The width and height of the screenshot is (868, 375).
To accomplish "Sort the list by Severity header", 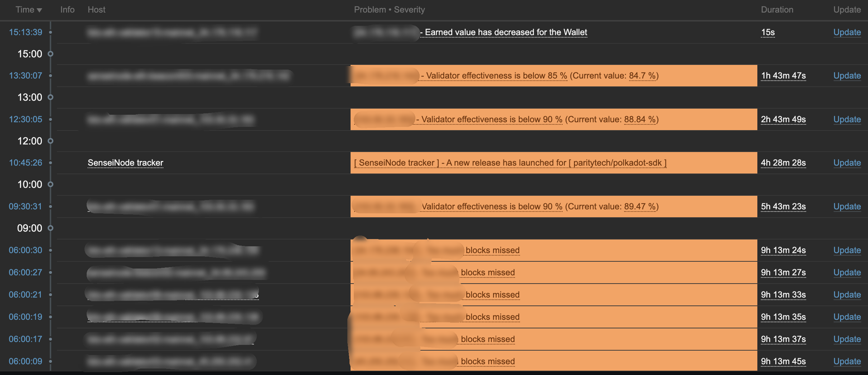I will (x=409, y=10).
